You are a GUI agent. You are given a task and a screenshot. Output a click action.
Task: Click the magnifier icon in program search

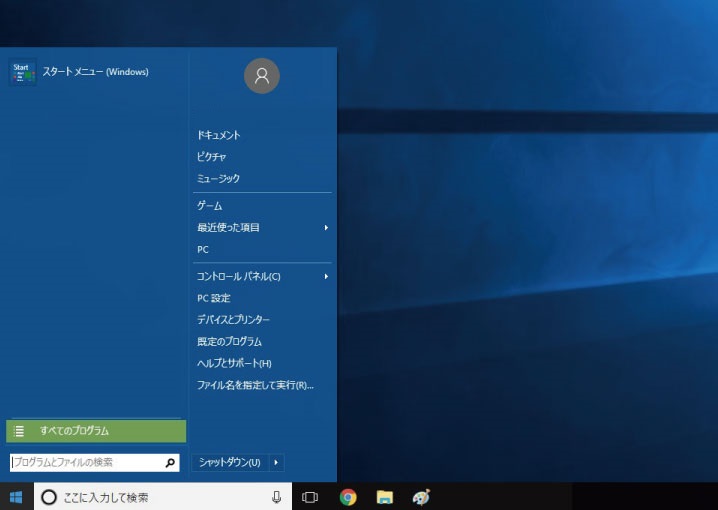170,463
